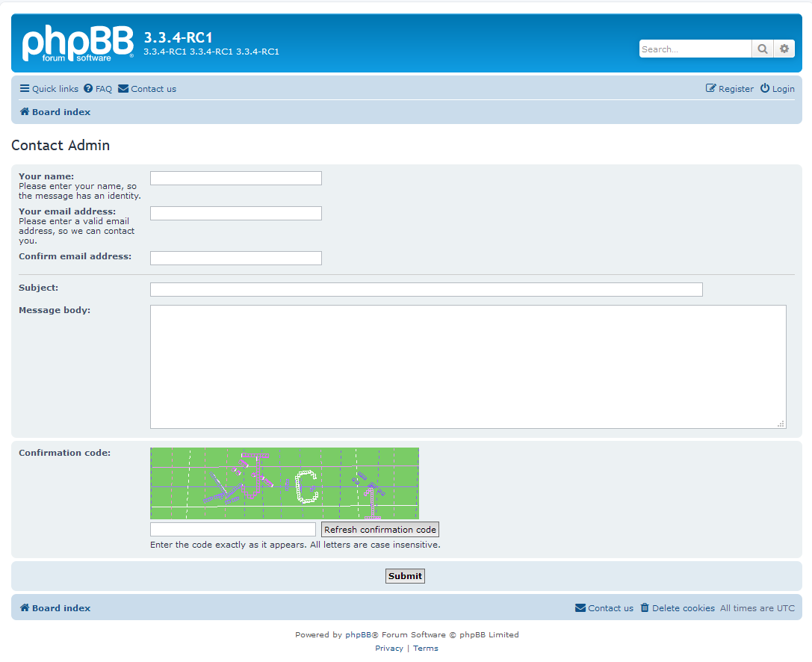Viewport: 812px width, 662px height.
Task: Open the Privacy link in footer
Action: [x=389, y=649]
